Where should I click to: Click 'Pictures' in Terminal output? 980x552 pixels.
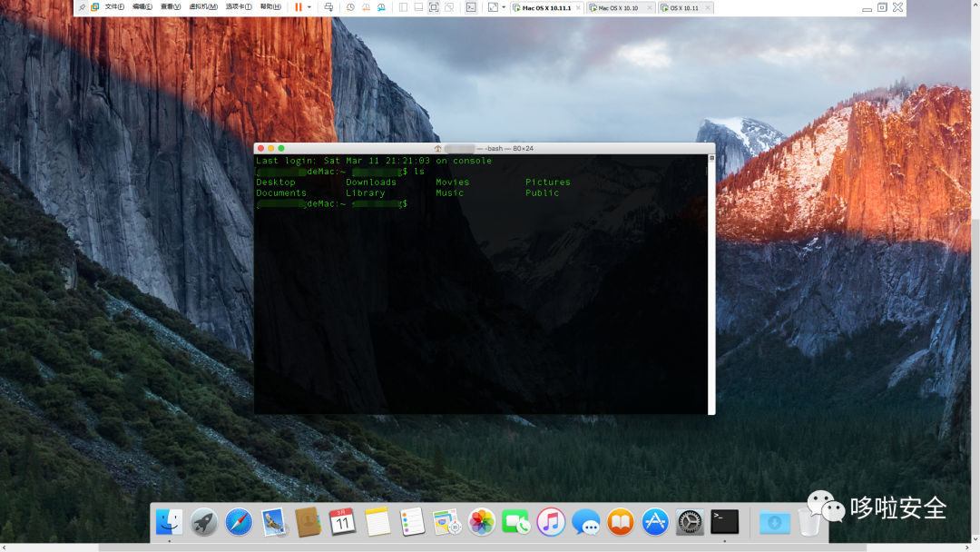point(547,182)
